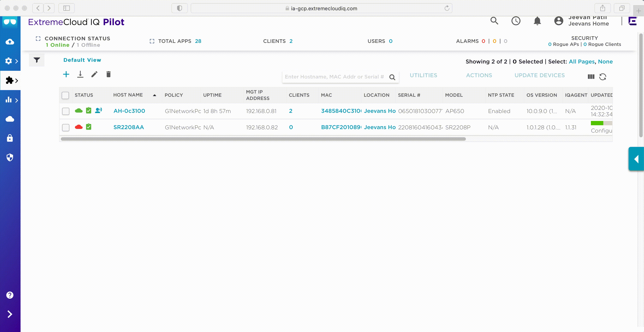
Task: Refresh the device table
Action: (x=603, y=77)
